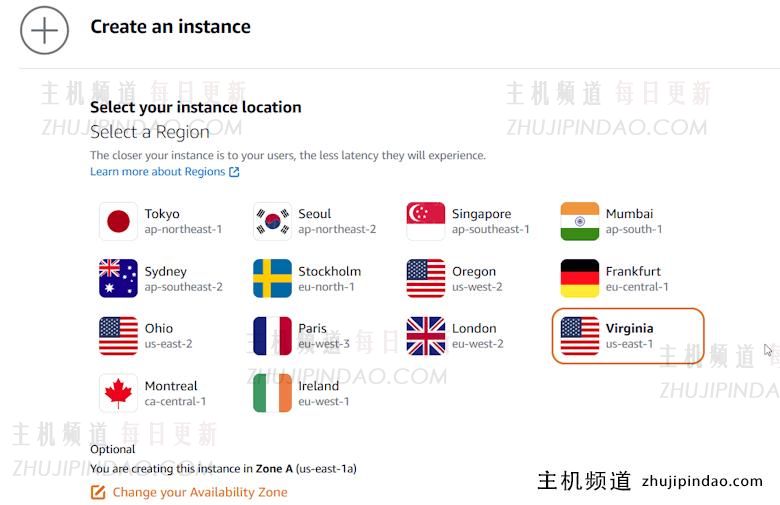Click the Create an instance plus icon
This screenshot has width=780, height=505.
pos(44,30)
